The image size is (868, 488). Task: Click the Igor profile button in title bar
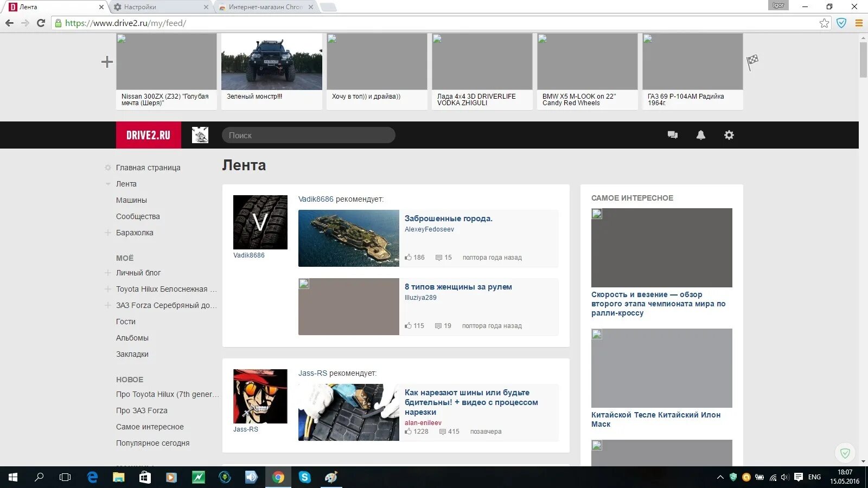tap(778, 5)
